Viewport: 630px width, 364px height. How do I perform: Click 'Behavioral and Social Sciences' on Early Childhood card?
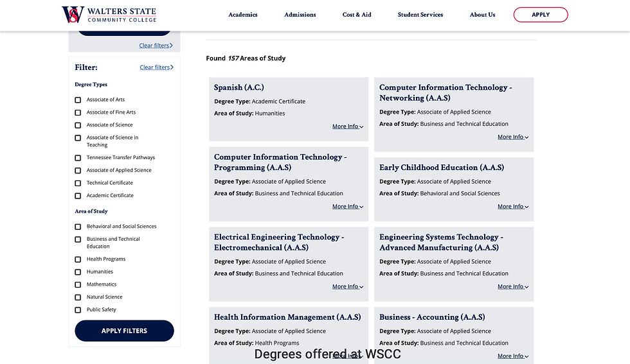460,193
